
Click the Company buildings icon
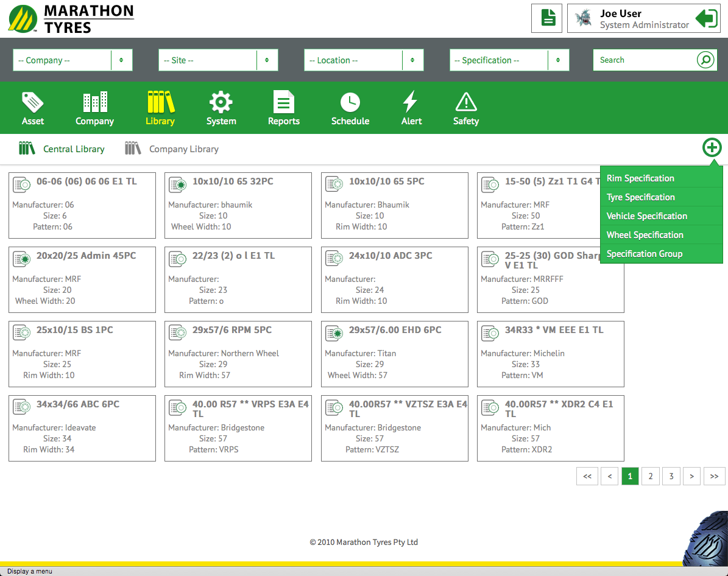coord(94,102)
